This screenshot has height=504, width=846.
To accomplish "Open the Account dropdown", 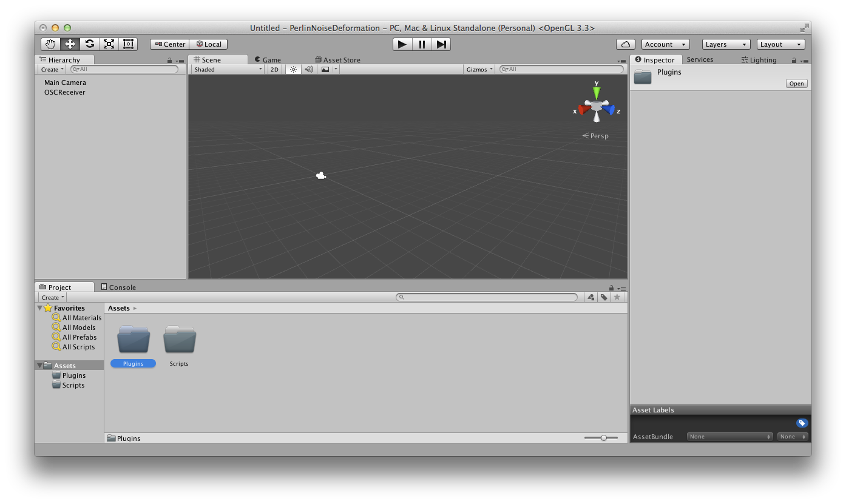I will pos(666,44).
